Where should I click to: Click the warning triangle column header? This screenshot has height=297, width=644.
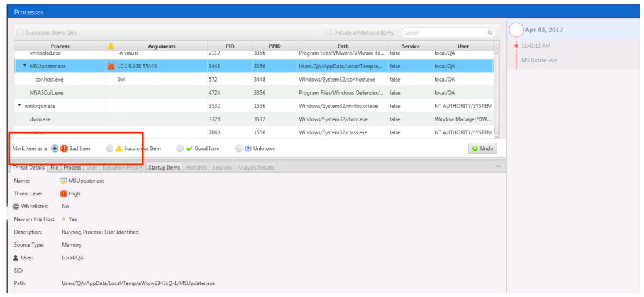pyautogui.click(x=111, y=46)
